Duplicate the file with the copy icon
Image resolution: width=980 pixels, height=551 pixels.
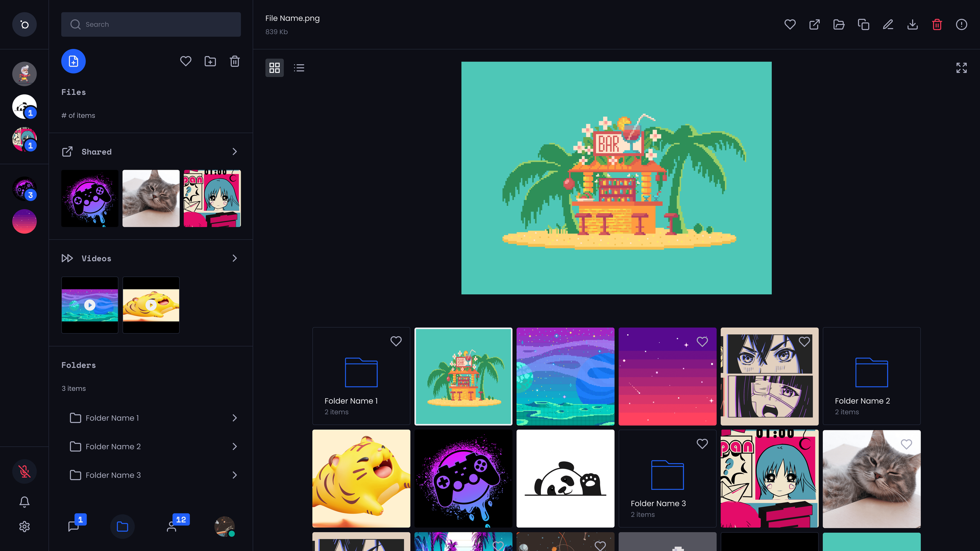tap(863, 24)
